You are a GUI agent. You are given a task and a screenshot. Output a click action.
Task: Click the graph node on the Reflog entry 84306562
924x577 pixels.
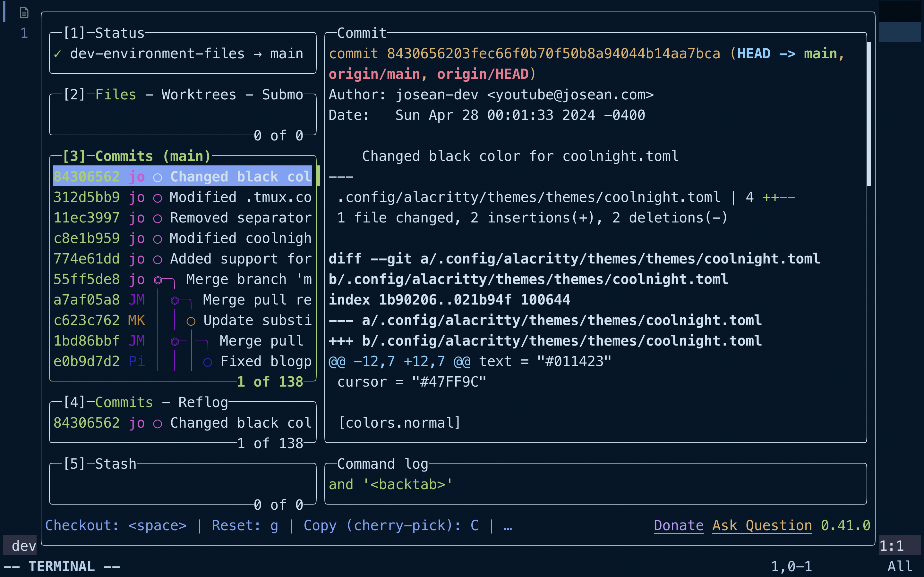158,423
